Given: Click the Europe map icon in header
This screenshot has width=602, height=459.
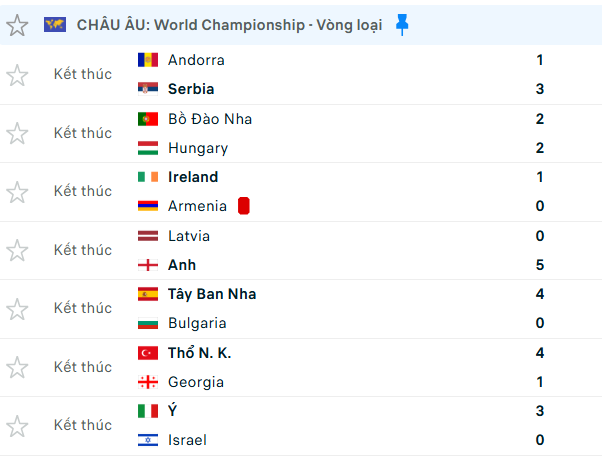Looking at the screenshot, I should (x=55, y=25).
